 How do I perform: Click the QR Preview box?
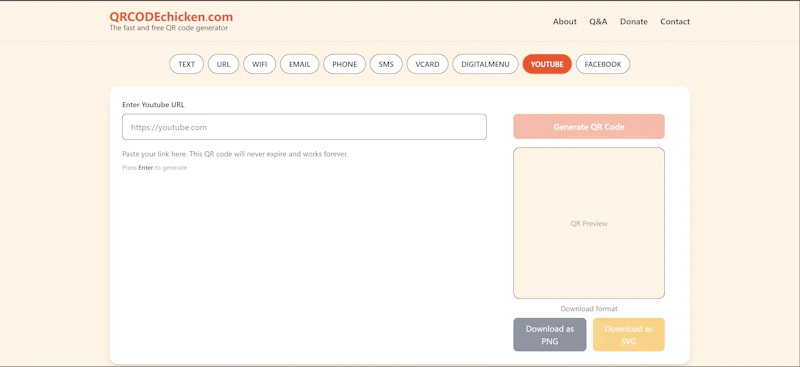click(x=589, y=223)
